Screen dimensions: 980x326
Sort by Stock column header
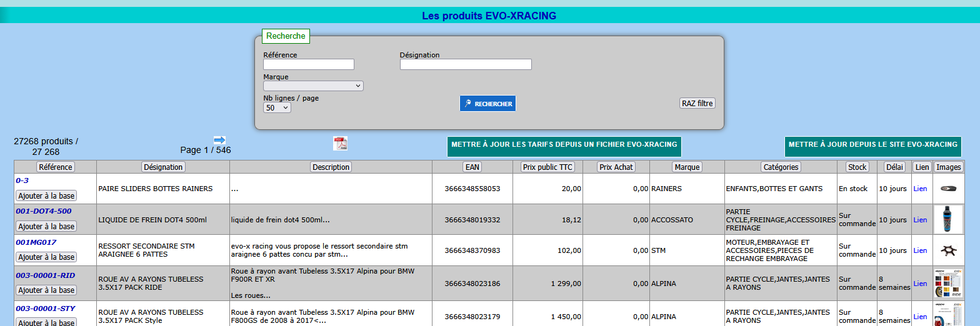[x=857, y=167]
